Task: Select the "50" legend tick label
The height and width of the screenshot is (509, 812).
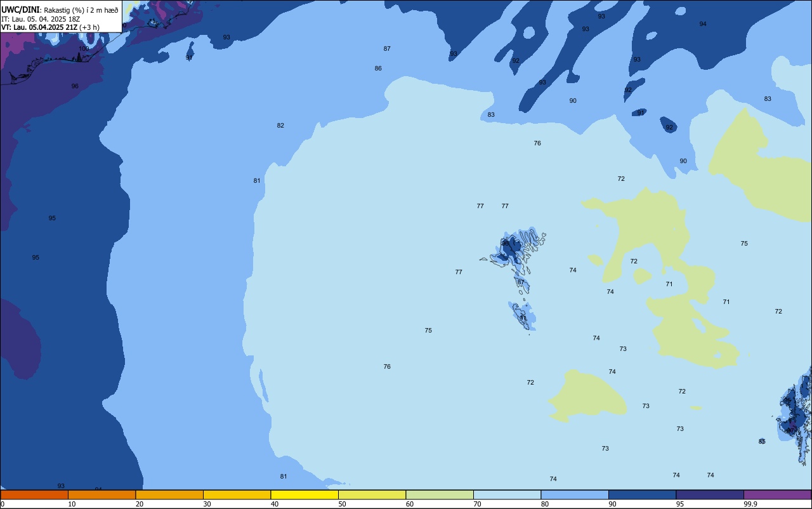Action: click(x=343, y=504)
